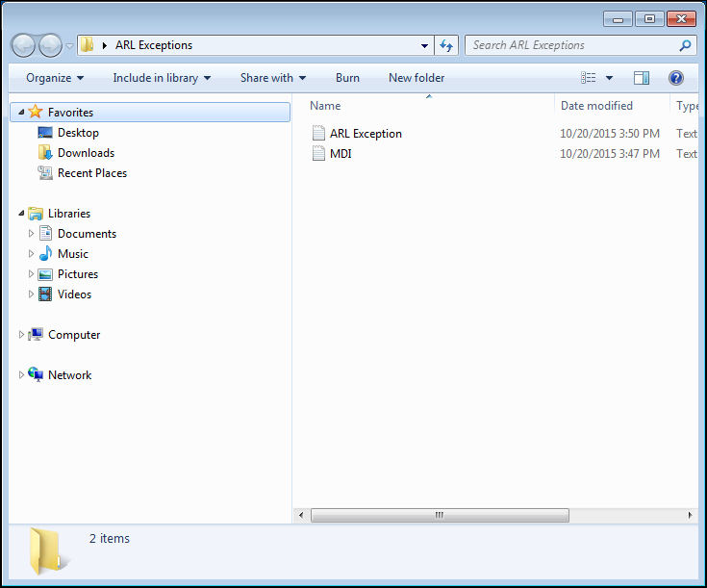Click the Music note icon
The image size is (707, 588).
45,253
